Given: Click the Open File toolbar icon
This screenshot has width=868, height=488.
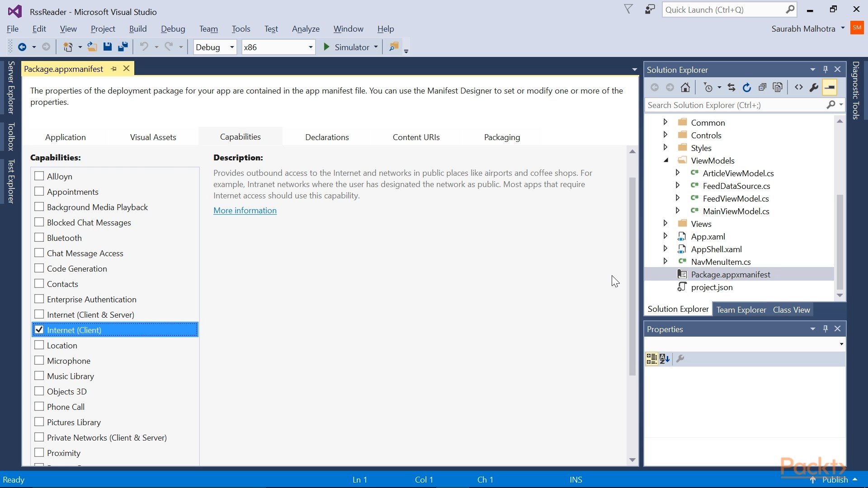Looking at the screenshot, I should click(x=92, y=47).
